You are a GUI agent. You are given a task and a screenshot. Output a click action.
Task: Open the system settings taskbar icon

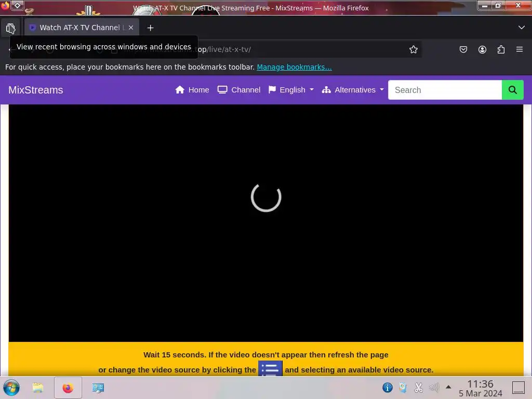pos(98,388)
